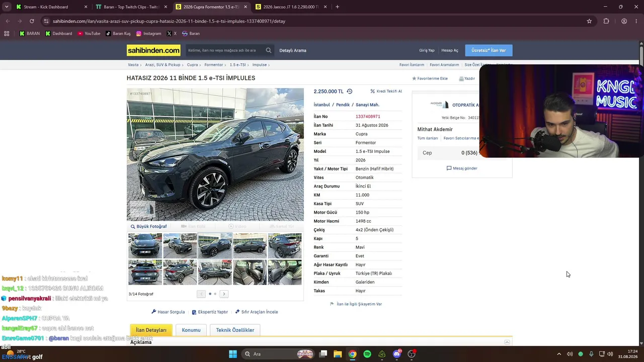This screenshot has height=362, width=644.
Task: Open the tab search dropdown arrow
Action: [7, 7]
